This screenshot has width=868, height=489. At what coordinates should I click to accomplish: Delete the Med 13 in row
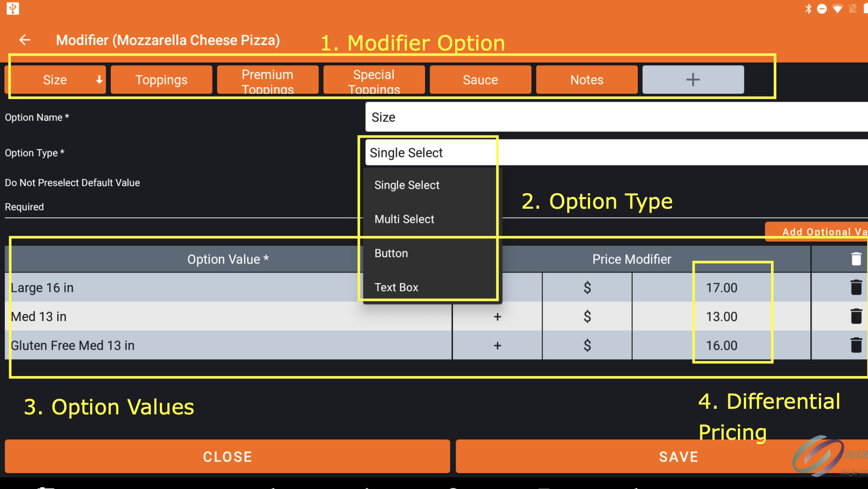pos(856,316)
